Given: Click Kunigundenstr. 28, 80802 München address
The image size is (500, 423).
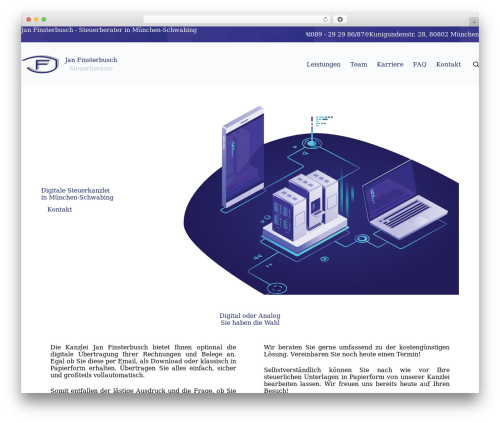Looking at the screenshot, I should (x=423, y=34).
